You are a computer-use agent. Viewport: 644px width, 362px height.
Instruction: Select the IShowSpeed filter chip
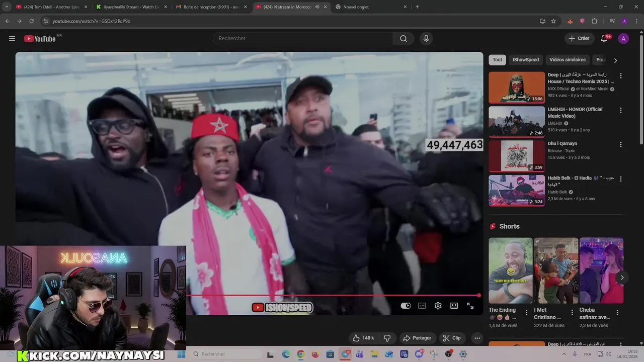coord(525,60)
